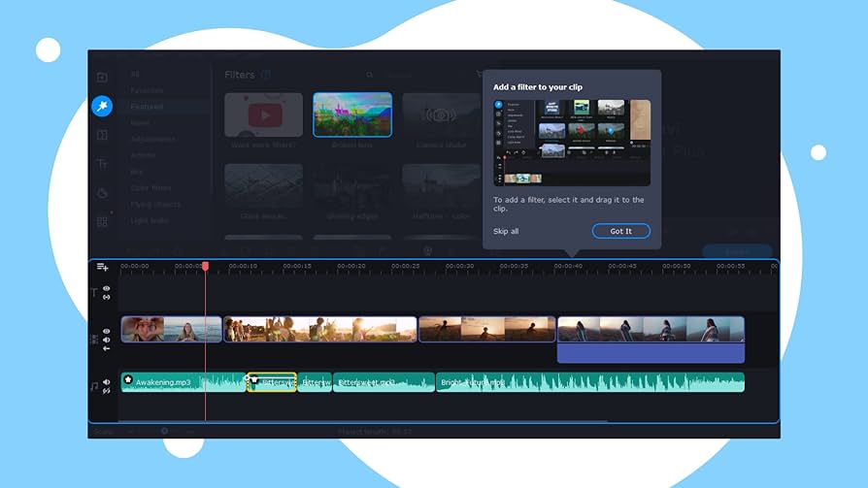Open the file import panel icon
868x488 pixels.
[x=102, y=77]
